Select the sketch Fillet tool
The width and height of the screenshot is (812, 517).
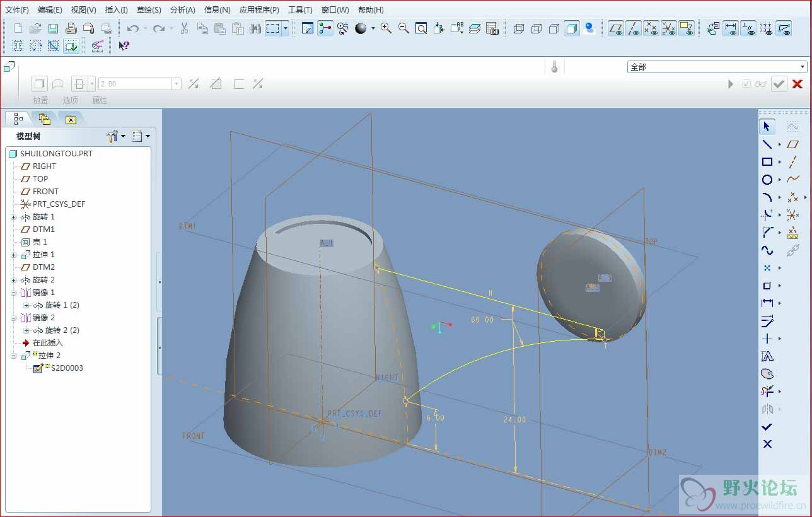pyautogui.click(x=767, y=215)
